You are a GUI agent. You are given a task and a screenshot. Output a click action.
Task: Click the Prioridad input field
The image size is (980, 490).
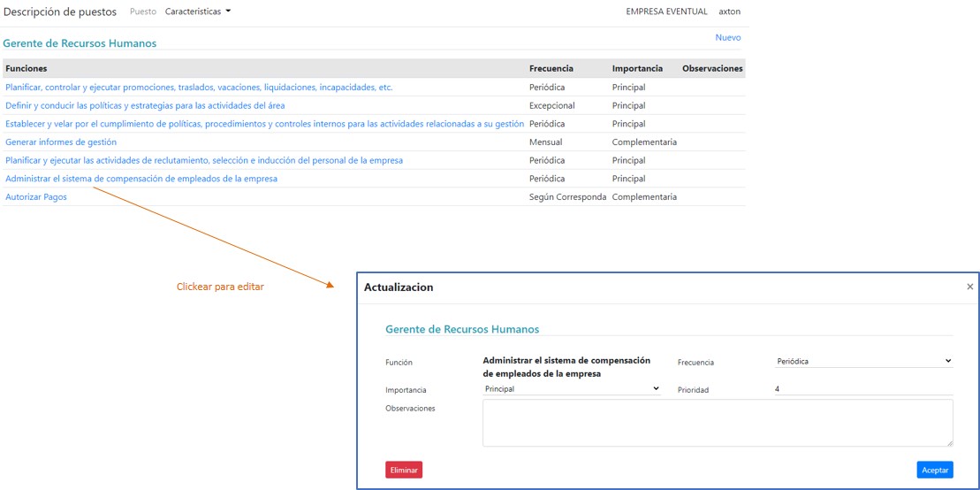coord(862,388)
